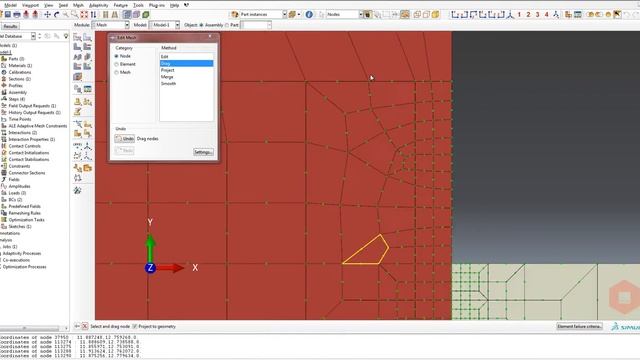The image size is (640, 360).
Task: Choose the Smooth method in Edit Mesh list
Action: point(186,84)
